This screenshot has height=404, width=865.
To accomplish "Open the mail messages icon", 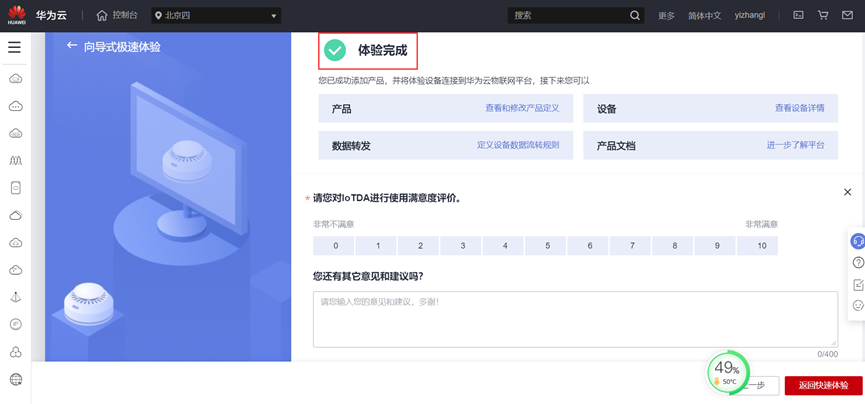I will click(847, 15).
